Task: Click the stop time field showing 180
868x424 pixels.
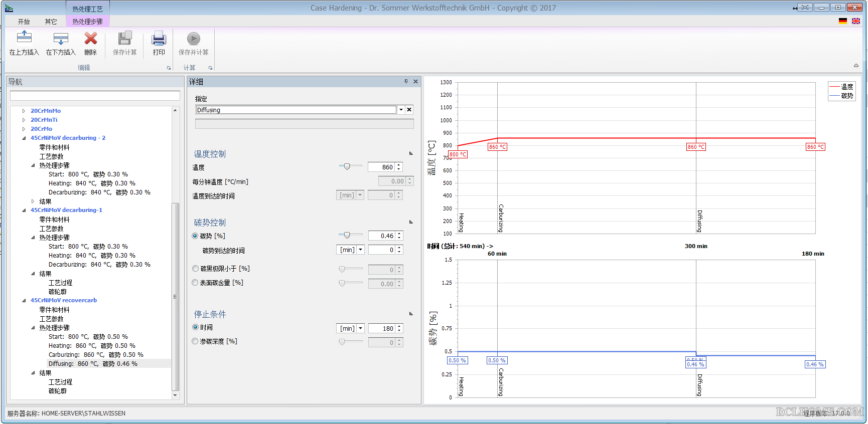Action: [381, 328]
